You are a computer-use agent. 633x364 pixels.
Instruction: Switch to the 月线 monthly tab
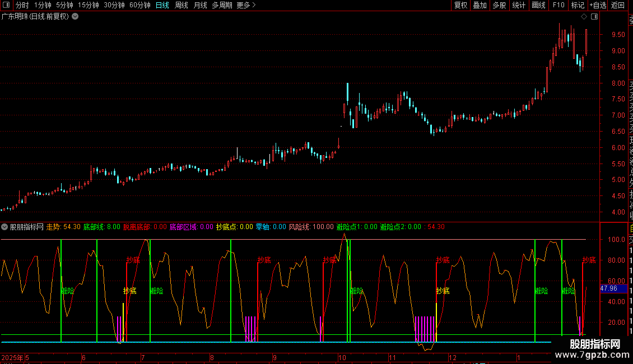pyautogui.click(x=200, y=5)
